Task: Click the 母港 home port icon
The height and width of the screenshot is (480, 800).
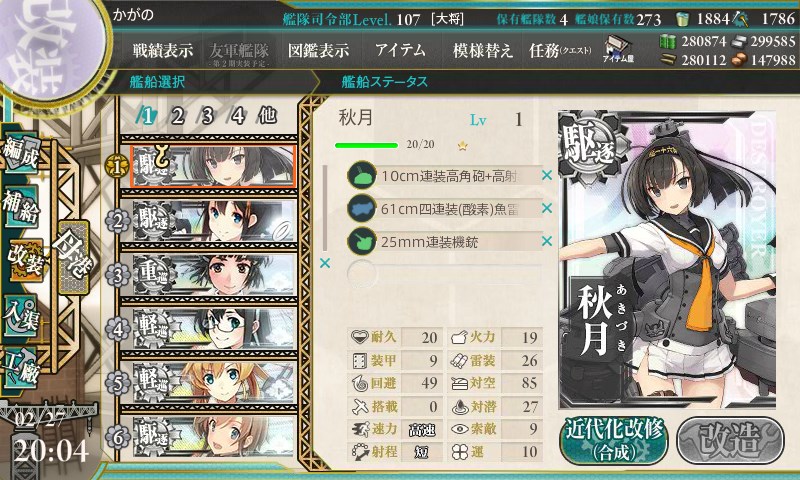Action: click(74, 257)
